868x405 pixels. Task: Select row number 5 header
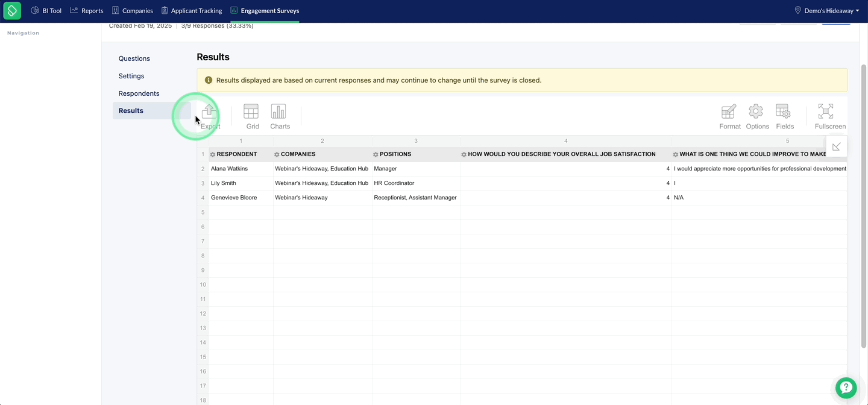point(203,212)
